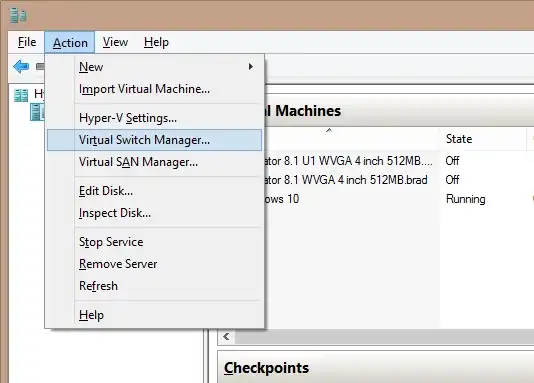Open Virtual SAN Manager...

pos(155,162)
